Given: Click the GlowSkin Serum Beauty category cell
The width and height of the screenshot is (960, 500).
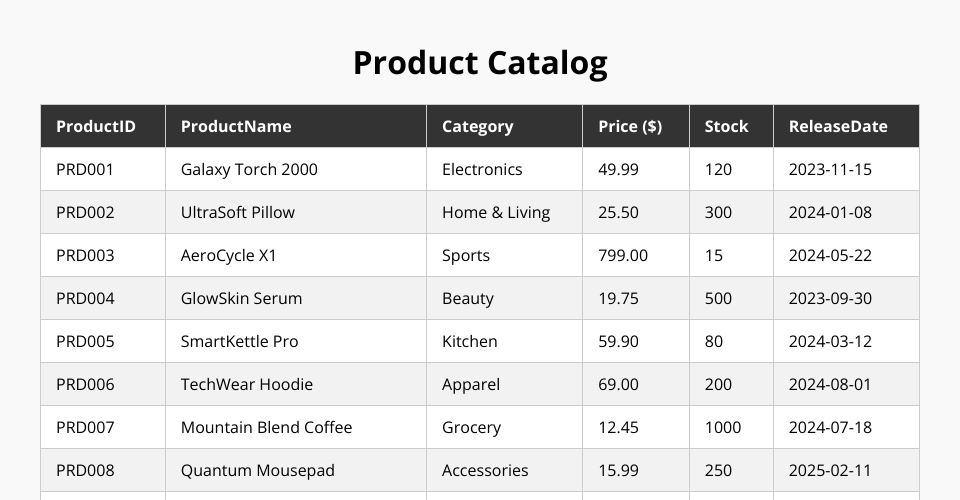Looking at the screenshot, I should click(x=468, y=298).
